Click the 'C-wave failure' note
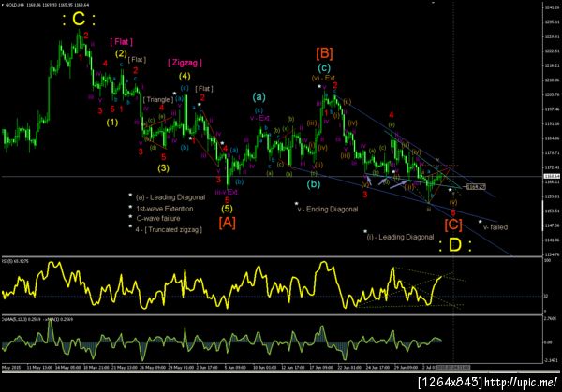This screenshot has height=392, width=562. click(x=158, y=218)
